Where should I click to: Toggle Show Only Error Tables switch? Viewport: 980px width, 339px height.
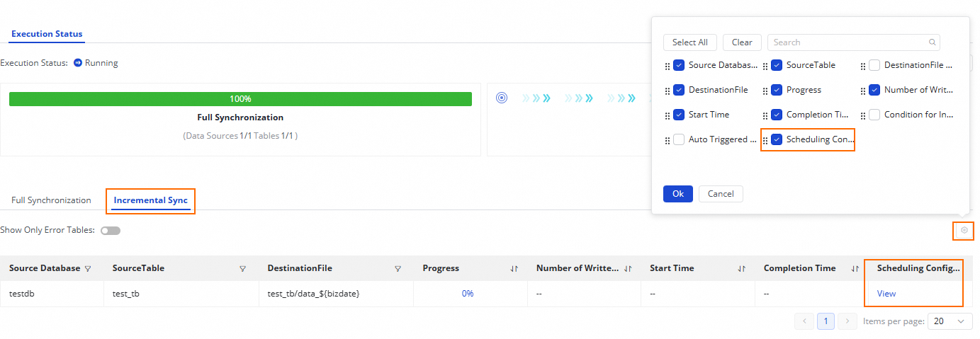click(111, 231)
